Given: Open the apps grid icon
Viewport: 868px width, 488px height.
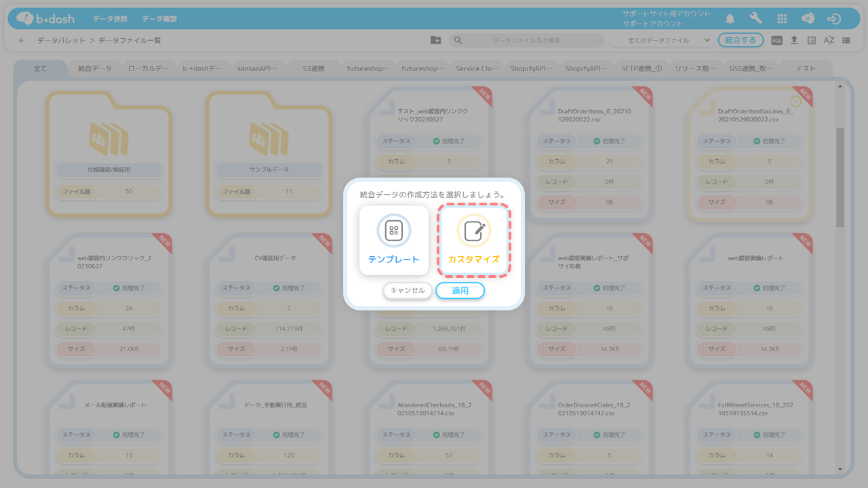Looking at the screenshot, I should tap(782, 19).
